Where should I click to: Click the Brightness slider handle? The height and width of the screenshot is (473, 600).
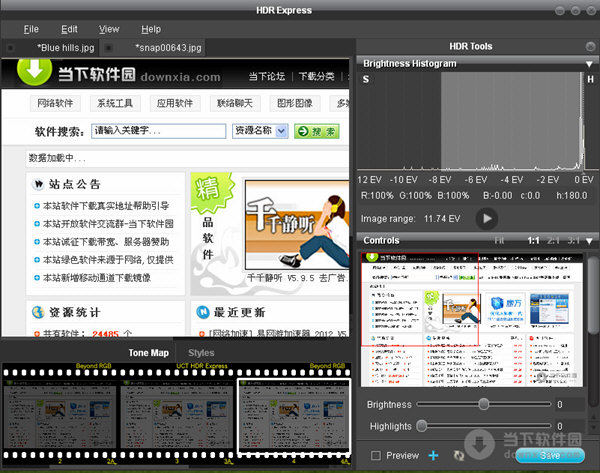click(x=484, y=404)
